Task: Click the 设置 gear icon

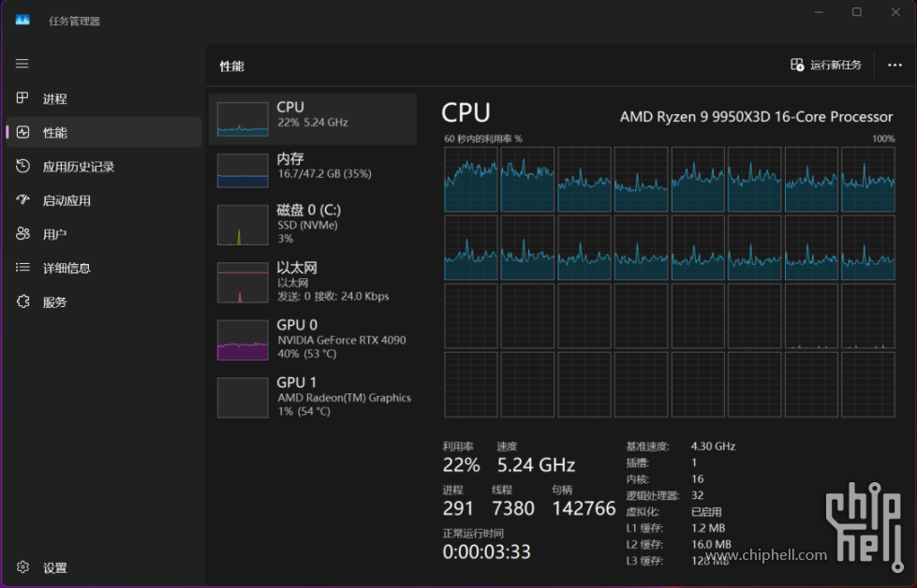Action: [22, 567]
